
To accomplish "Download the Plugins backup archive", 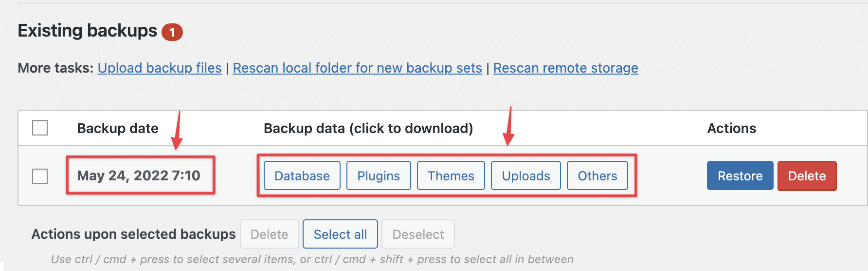I will [x=379, y=176].
